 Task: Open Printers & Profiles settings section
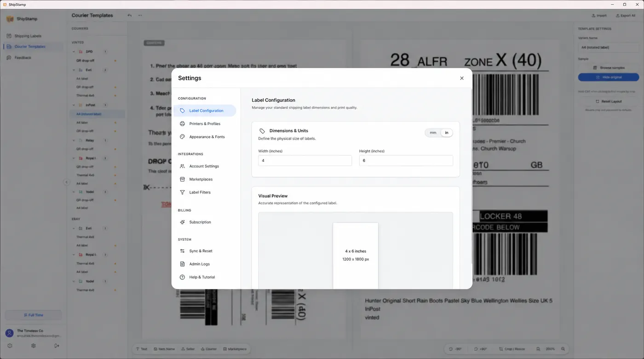[x=205, y=124]
